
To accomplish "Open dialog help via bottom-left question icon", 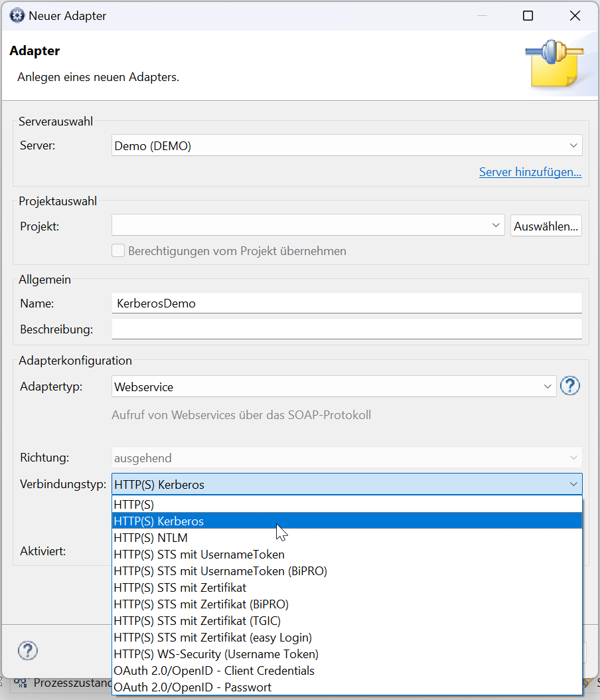I will pos(28,650).
